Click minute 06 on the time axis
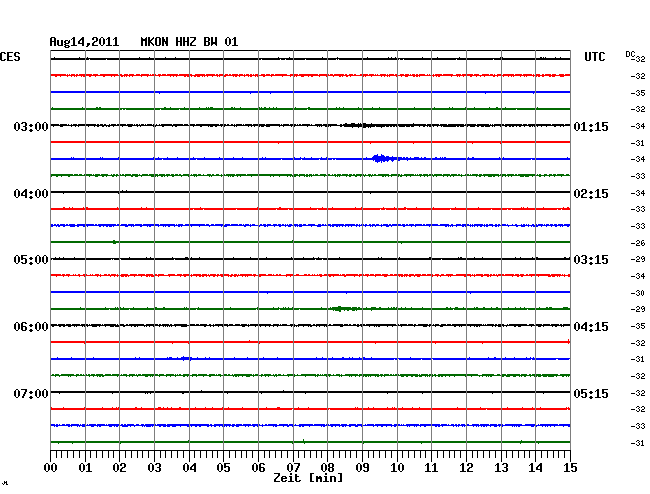The height and width of the screenshot is (494, 650). click(x=258, y=468)
